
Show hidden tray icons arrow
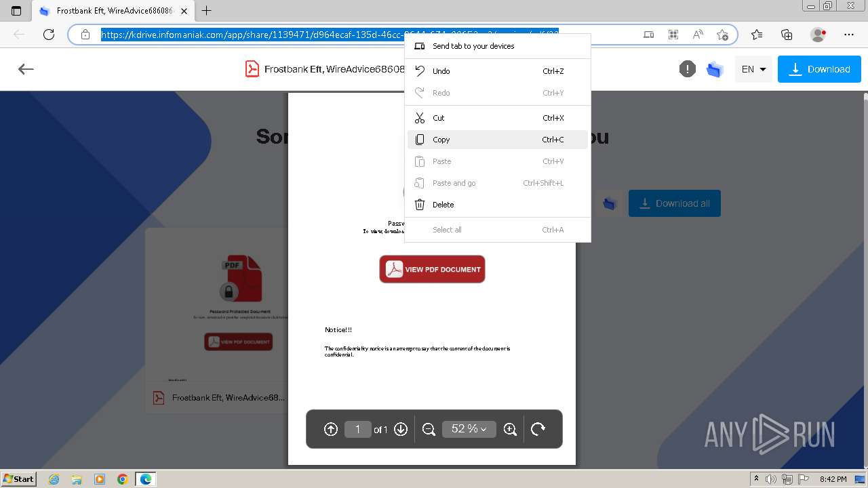756,479
